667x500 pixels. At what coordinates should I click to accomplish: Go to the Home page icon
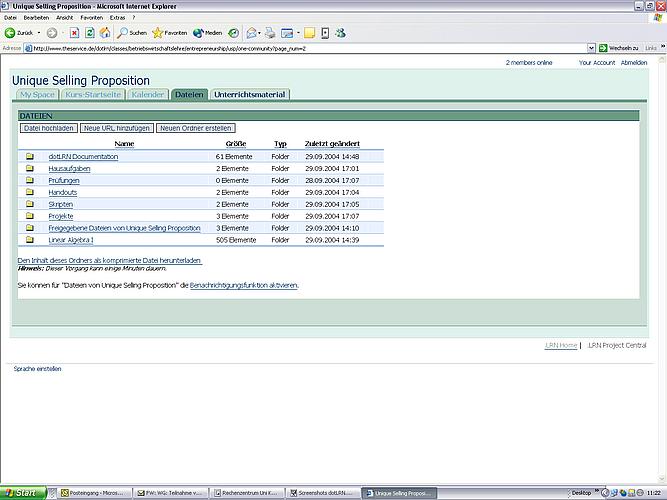tap(105, 33)
